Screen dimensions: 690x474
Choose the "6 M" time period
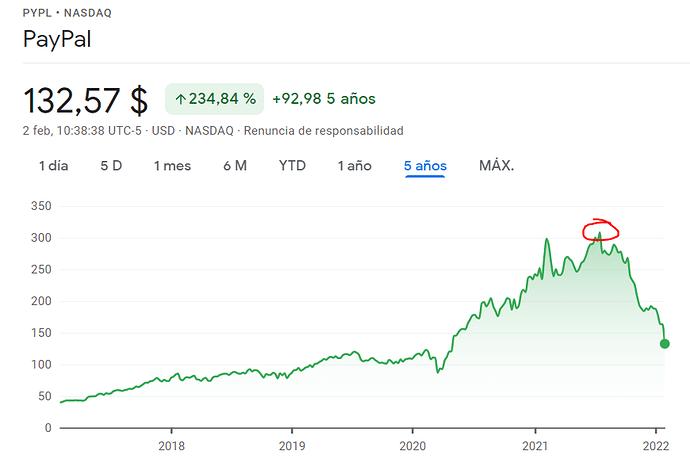(235, 165)
